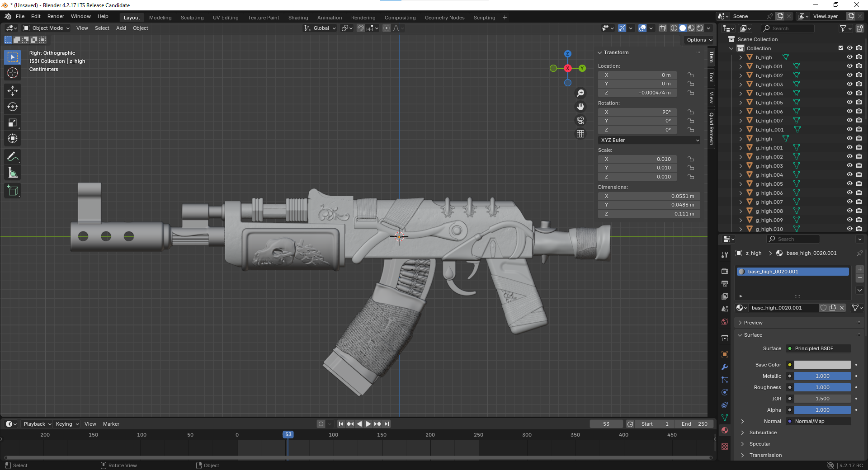Expand the b_high.002 tree item
Viewport: 868px width, 470px height.
point(741,75)
